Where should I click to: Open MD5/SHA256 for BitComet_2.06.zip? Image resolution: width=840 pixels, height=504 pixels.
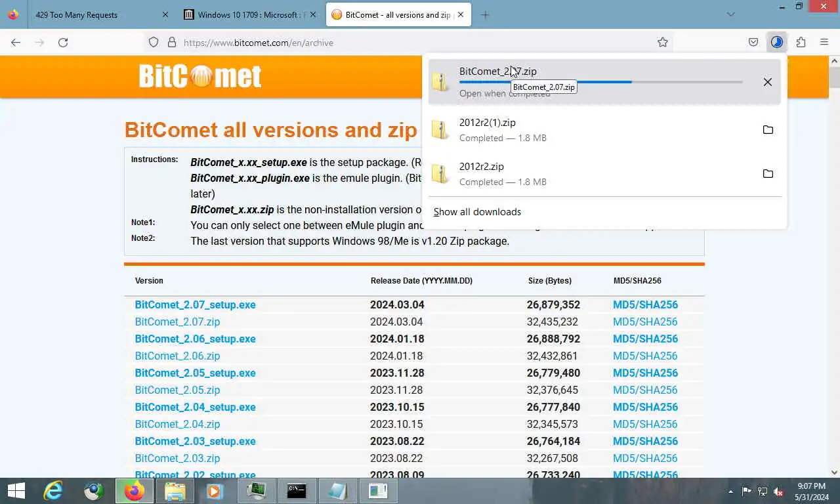(645, 356)
